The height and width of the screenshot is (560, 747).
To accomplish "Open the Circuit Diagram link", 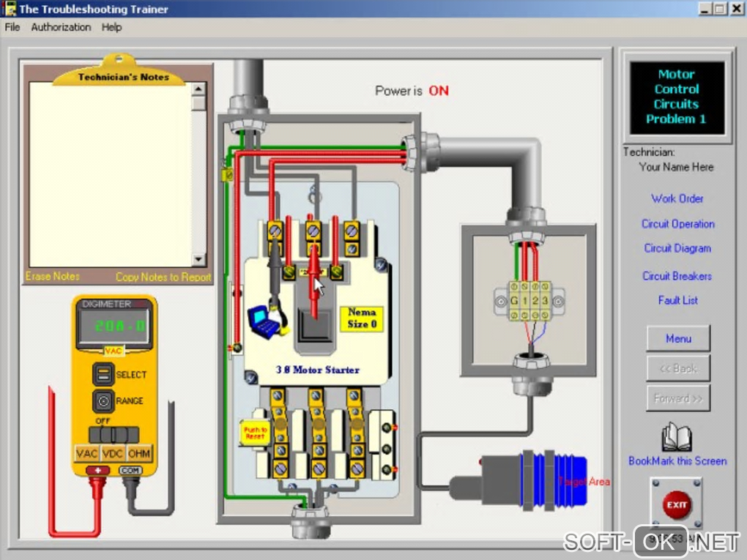I will click(677, 248).
